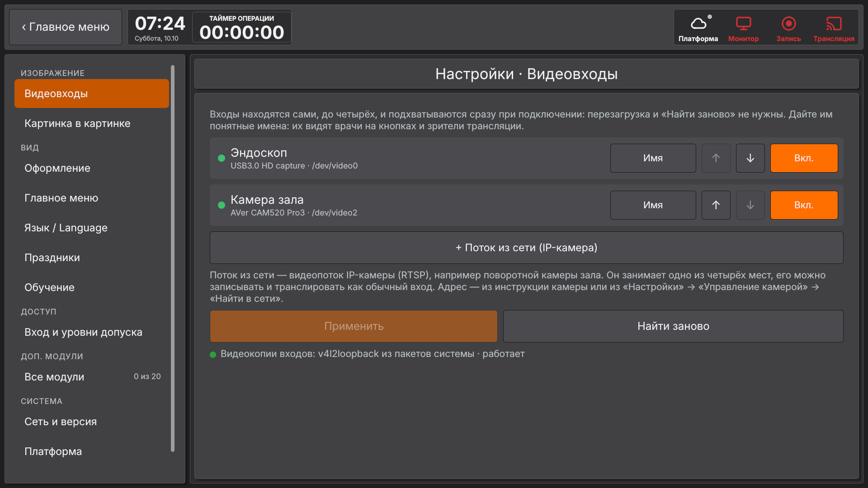Click the 'USB3.0 HD capture · /dev/video0' text
Viewport: 868px width, 488px height.
(294, 166)
